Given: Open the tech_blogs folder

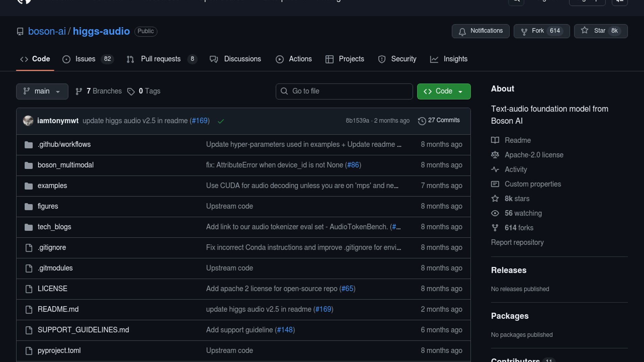Looking at the screenshot, I should 54,227.
